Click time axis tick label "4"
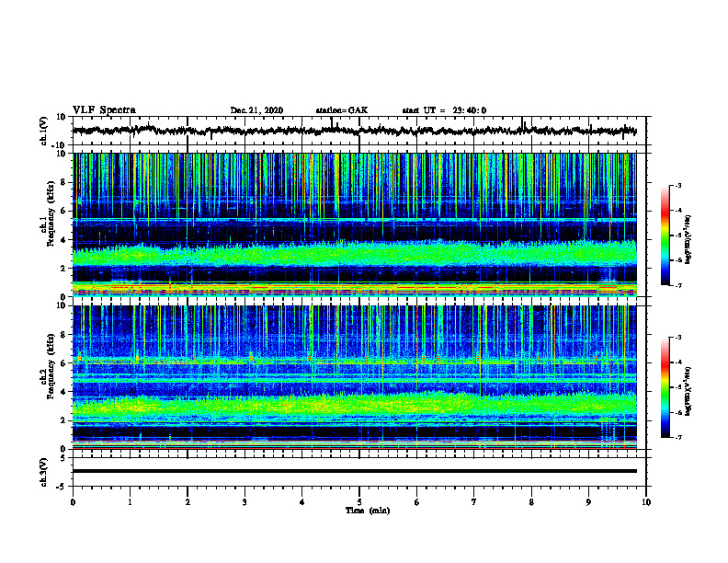728x563 pixels. (302, 502)
